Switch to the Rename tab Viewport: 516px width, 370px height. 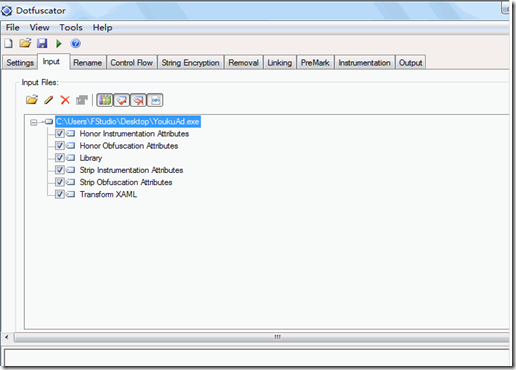[88, 63]
